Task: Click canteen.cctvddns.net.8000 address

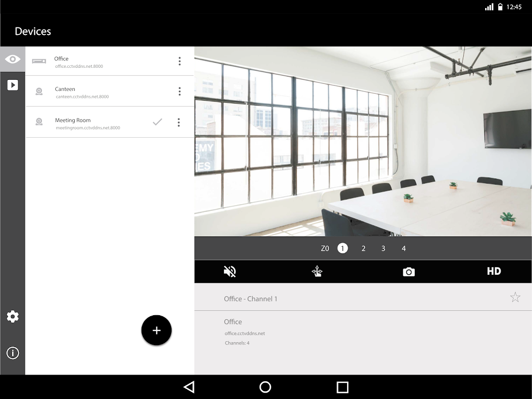Action: 82,97
